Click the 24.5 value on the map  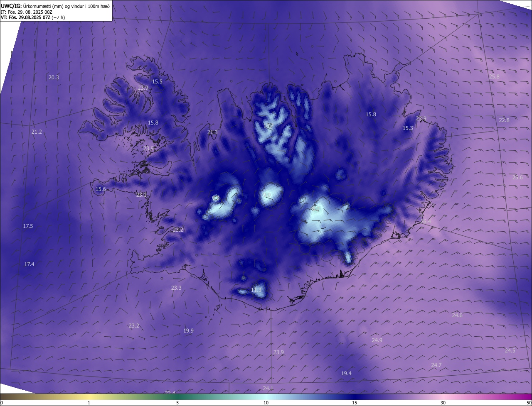point(510,350)
